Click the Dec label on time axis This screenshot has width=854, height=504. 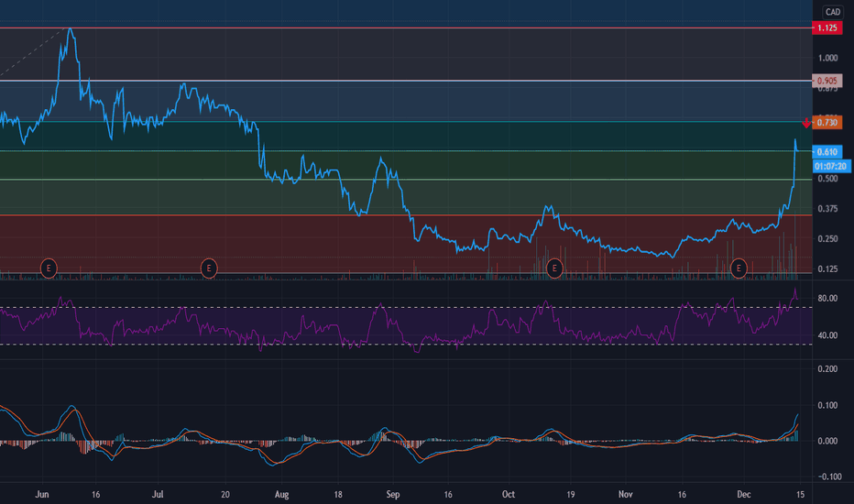click(x=743, y=494)
